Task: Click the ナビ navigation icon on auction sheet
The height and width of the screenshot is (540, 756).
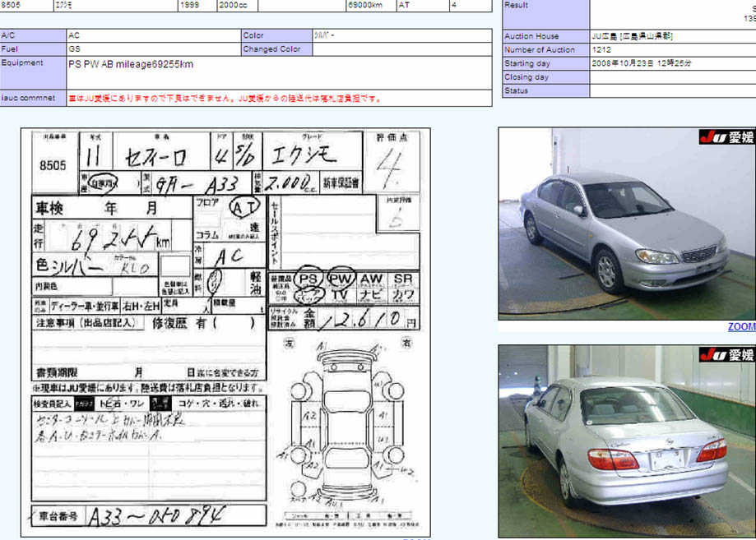Action: pos(371,294)
